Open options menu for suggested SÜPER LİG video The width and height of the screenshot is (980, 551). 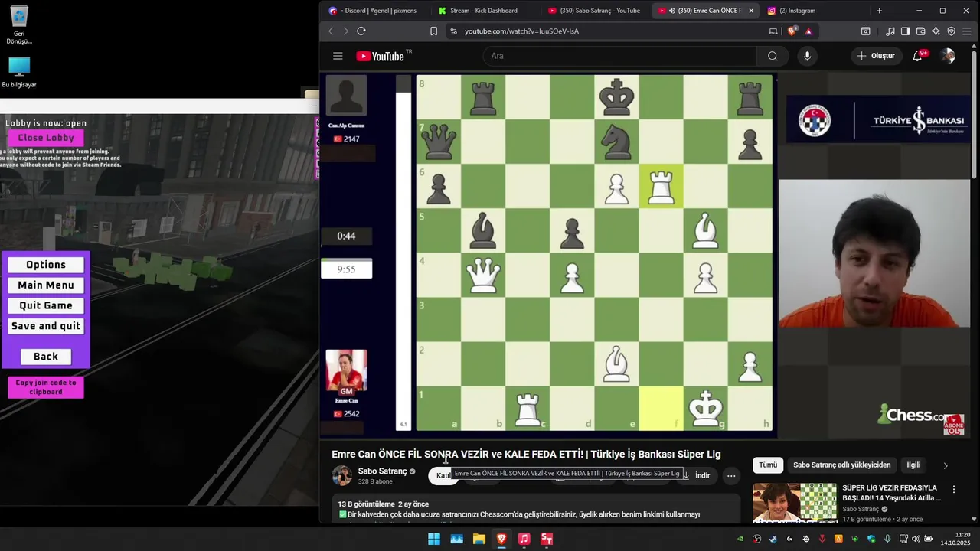click(954, 489)
